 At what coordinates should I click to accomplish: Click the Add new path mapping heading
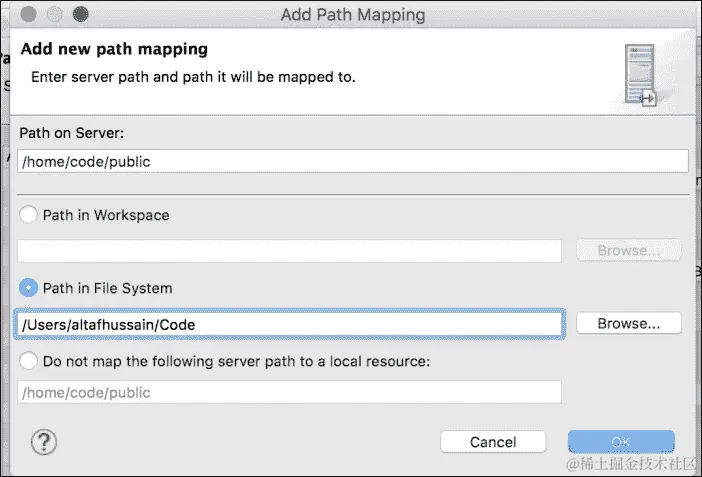[x=114, y=49]
